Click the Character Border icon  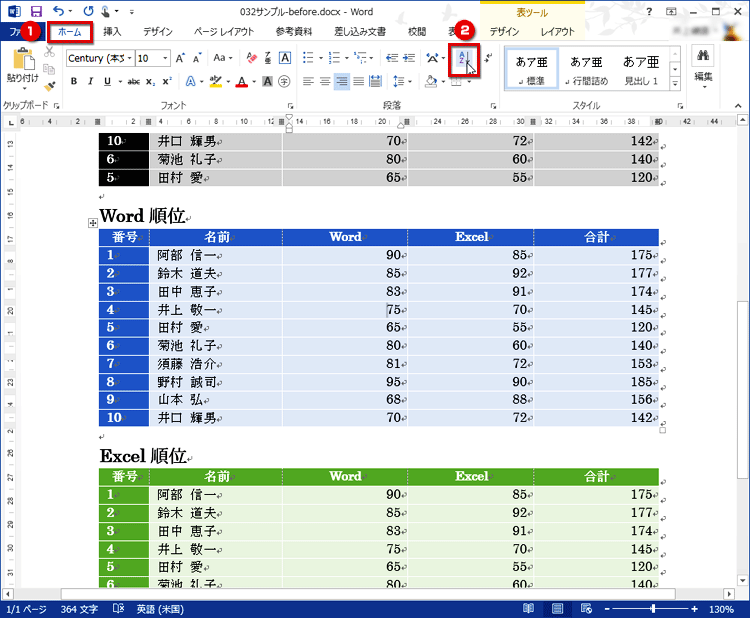coord(285,58)
